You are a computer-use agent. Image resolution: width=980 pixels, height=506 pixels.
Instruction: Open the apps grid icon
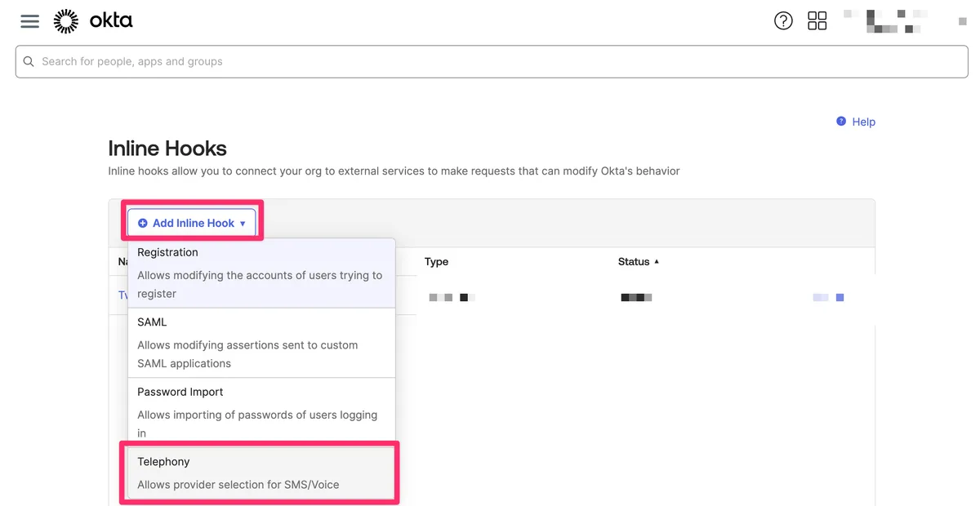point(817,21)
